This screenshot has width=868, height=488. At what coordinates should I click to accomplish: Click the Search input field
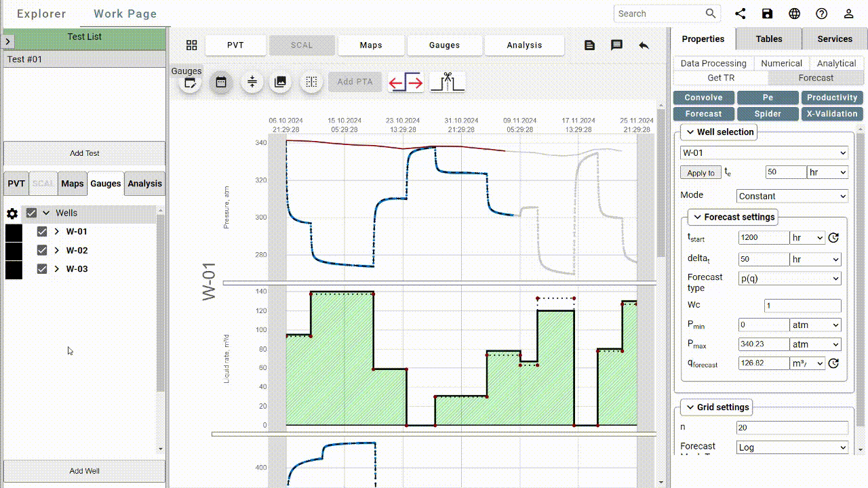coord(659,14)
